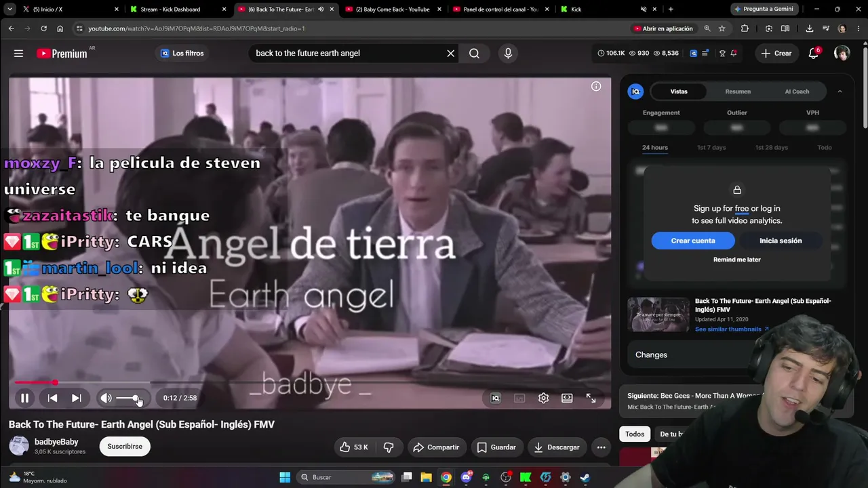Skip to the next video

coord(77,398)
